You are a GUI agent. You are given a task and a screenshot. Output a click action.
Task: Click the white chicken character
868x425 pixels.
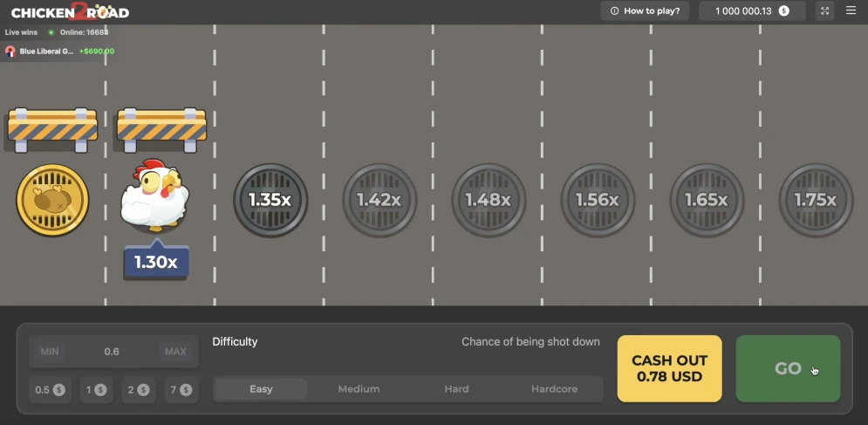[x=155, y=195]
